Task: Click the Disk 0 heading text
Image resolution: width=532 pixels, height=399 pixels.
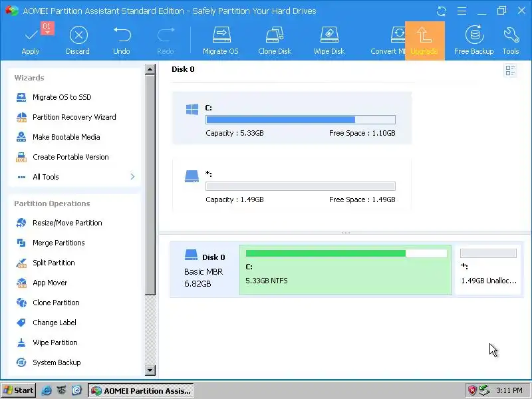Action: (x=183, y=69)
